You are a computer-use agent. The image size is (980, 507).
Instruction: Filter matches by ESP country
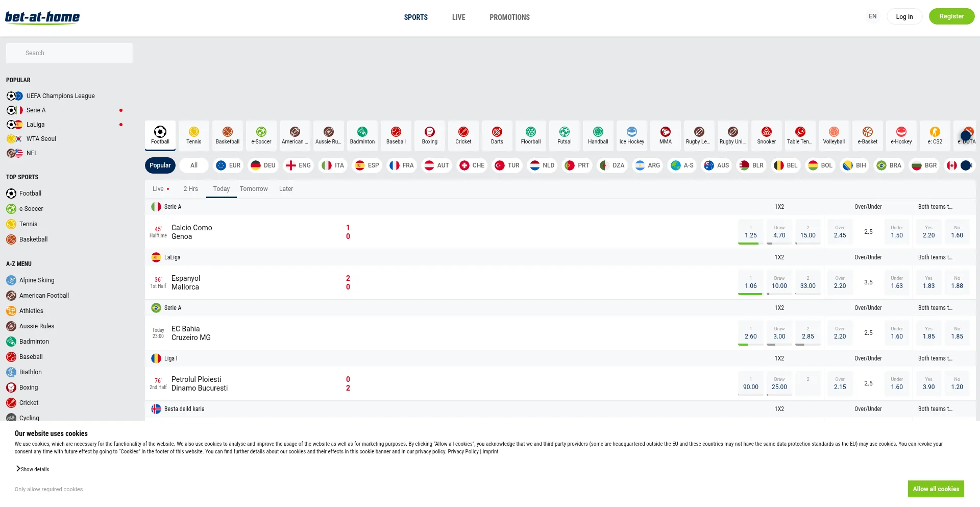point(367,165)
